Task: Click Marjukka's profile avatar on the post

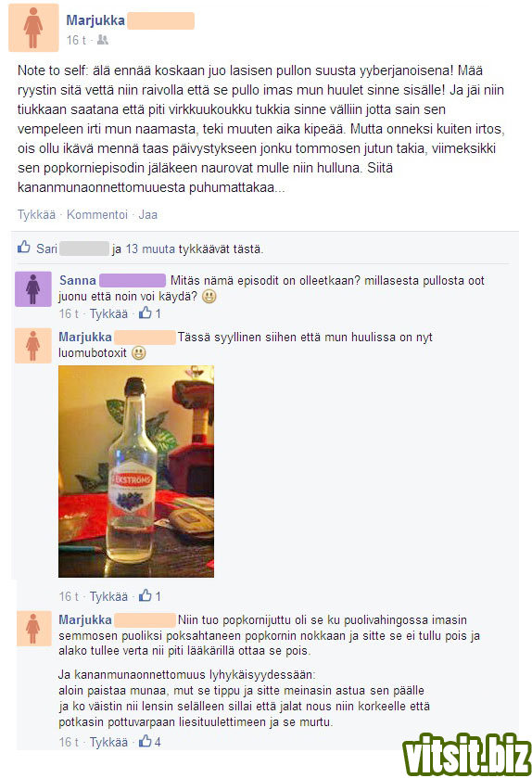Action: (33, 28)
